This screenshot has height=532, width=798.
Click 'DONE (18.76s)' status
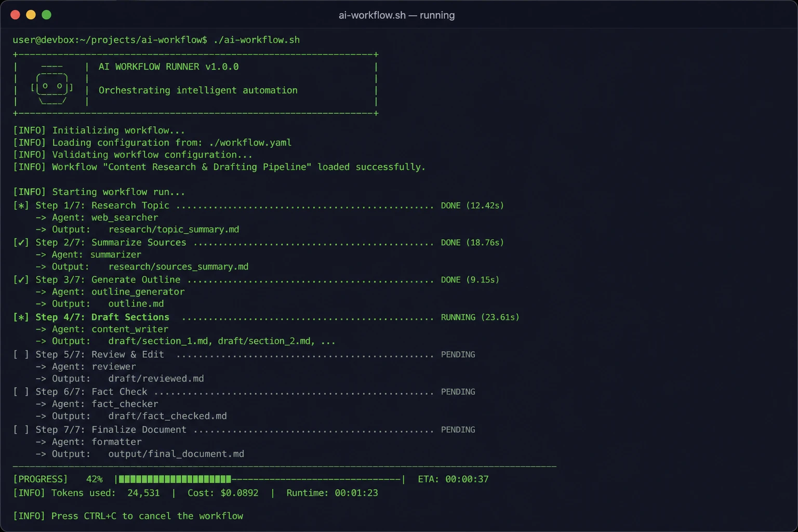[472, 243]
